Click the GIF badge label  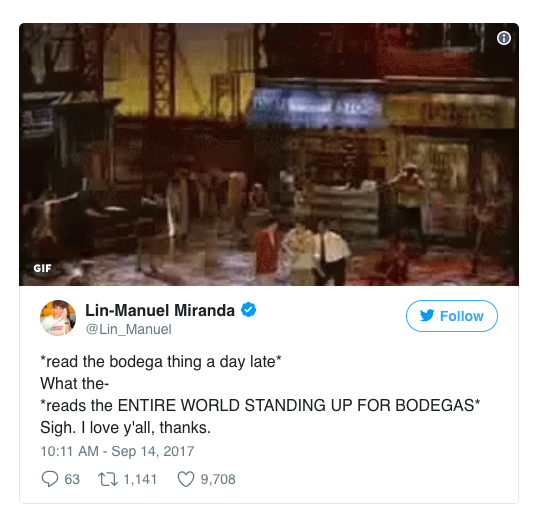coord(42,268)
